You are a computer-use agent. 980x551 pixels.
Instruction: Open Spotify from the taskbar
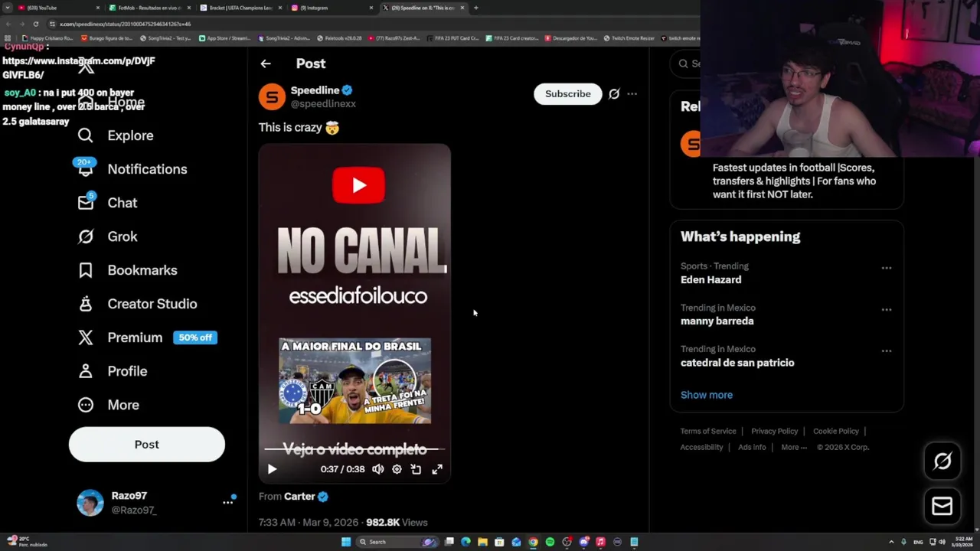coord(550,542)
